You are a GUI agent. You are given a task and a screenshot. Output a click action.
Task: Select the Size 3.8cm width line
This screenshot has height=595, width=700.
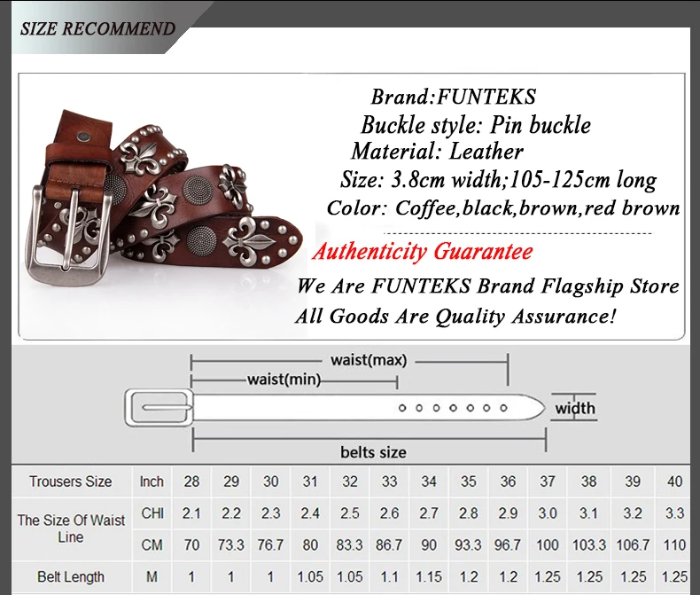click(x=498, y=180)
